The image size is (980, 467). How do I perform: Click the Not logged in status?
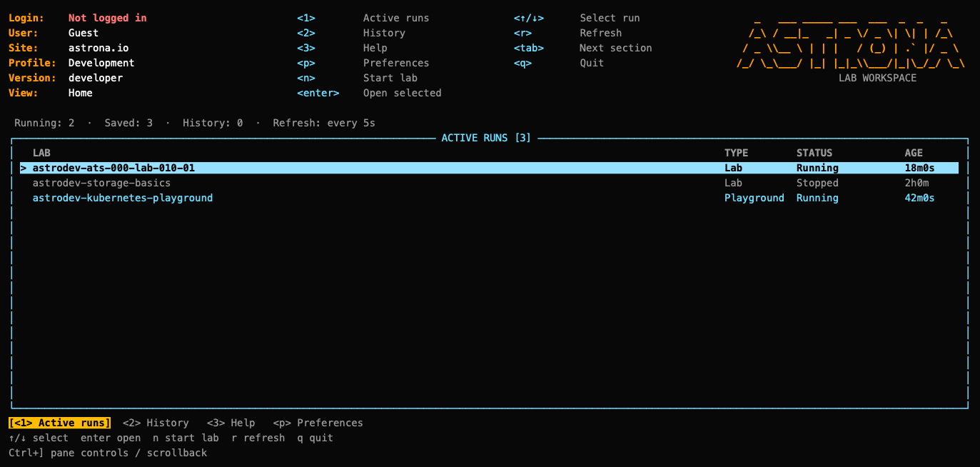[x=108, y=18]
